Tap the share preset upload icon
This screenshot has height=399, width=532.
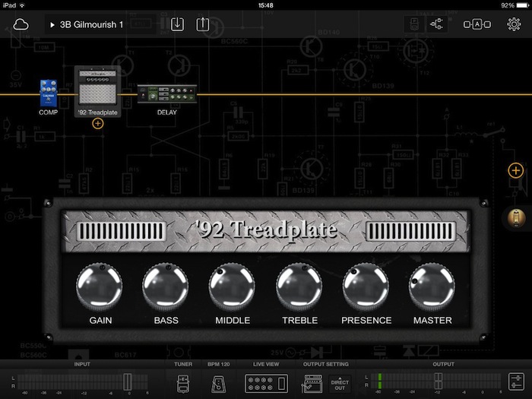click(x=203, y=24)
